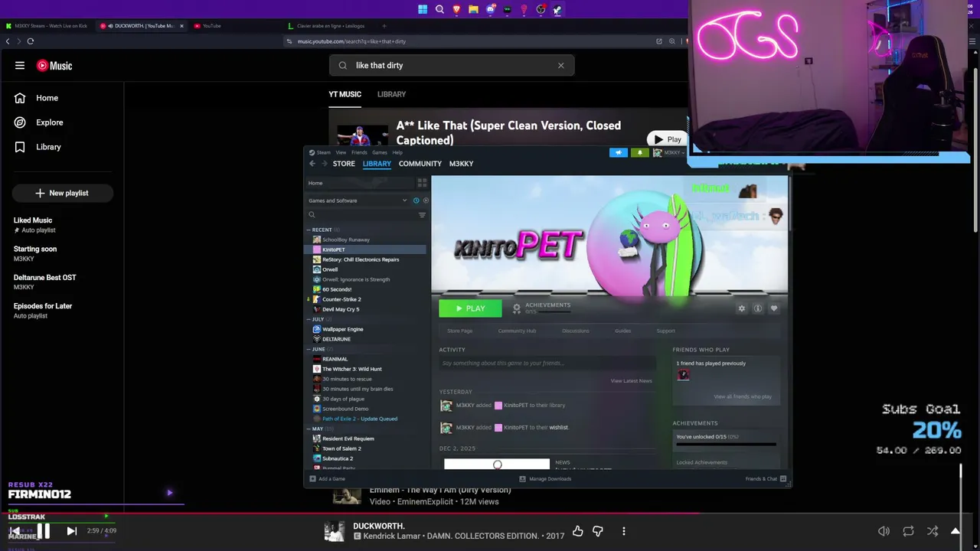Open Friends & Chat in Steam
The width and height of the screenshot is (980, 551).
[766, 479]
